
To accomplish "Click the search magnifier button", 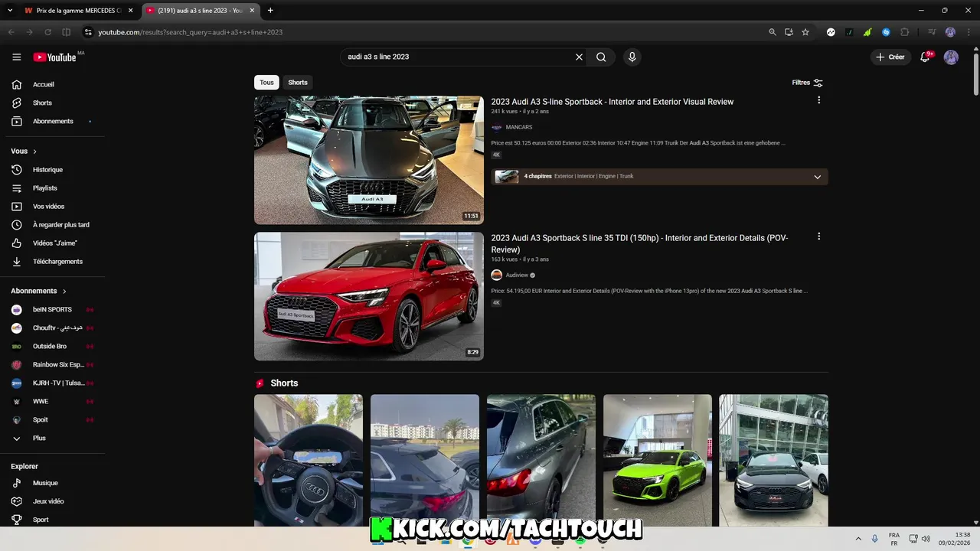I will [x=601, y=57].
